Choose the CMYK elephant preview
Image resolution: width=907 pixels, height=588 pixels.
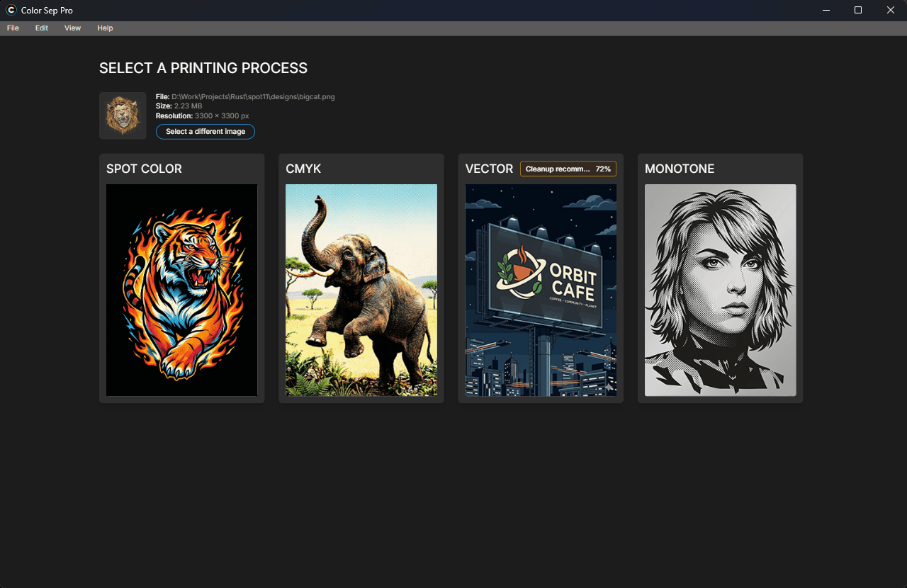[x=361, y=290]
